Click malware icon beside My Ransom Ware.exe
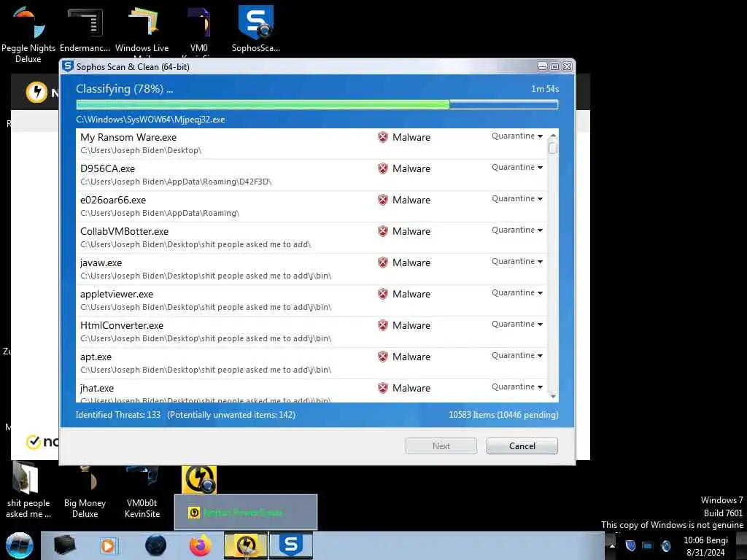The height and width of the screenshot is (560, 747). (382, 137)
